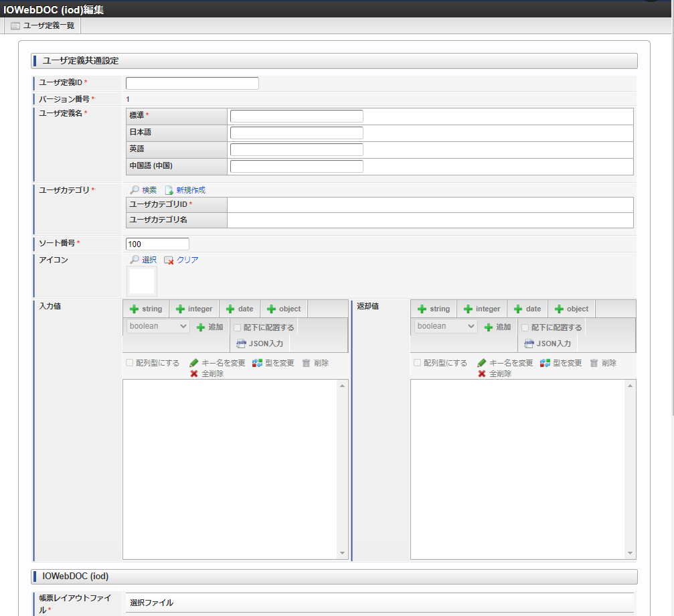Viewport: 674px width, 616px height.
Task: Open the boolean type dropdown in 入力値
Action: point(158,326)
